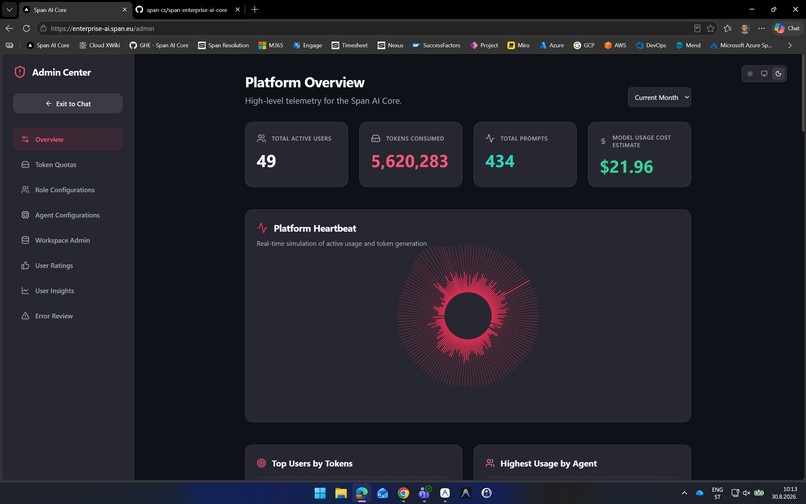This screenshot has height=504, width=806.
Task: Click the Tokens Consumed card icon
Action: click(376, 138)
